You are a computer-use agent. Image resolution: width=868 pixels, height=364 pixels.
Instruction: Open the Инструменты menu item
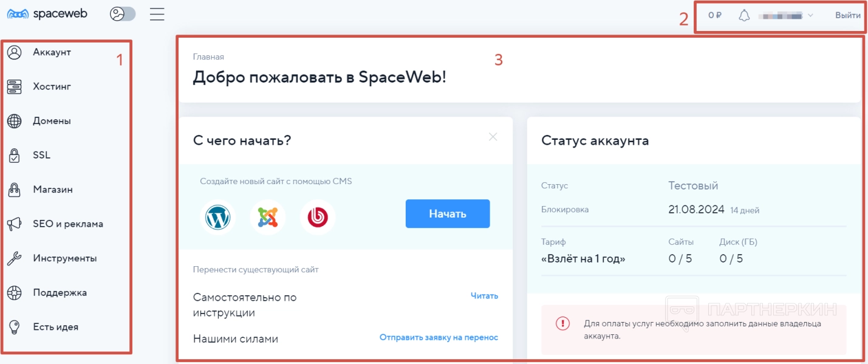click(66, 258)
